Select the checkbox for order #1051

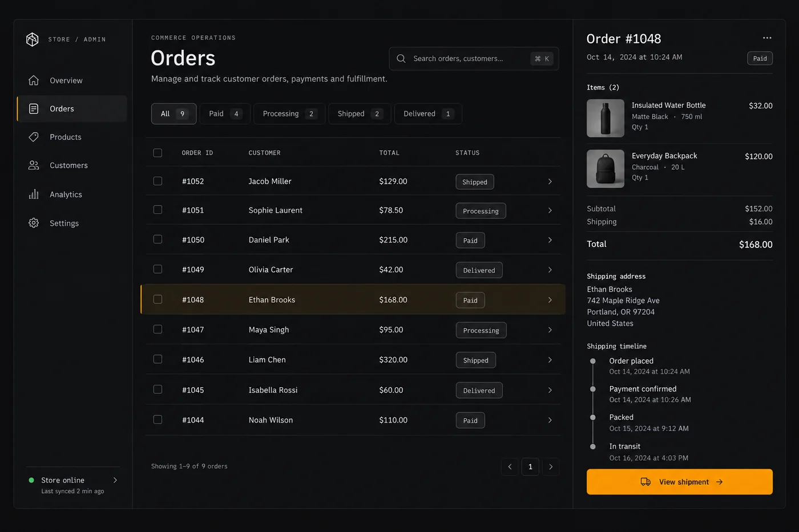pyautogui.click(x=158, y=210)
